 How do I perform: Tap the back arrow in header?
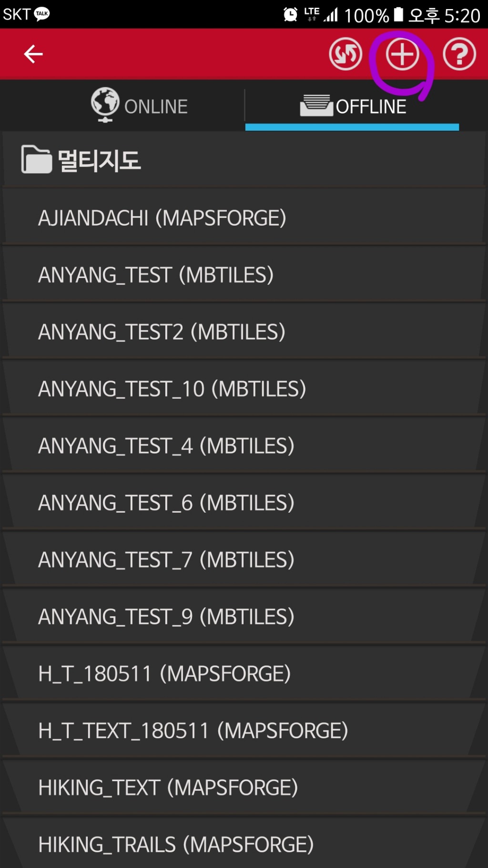(33, 54)
